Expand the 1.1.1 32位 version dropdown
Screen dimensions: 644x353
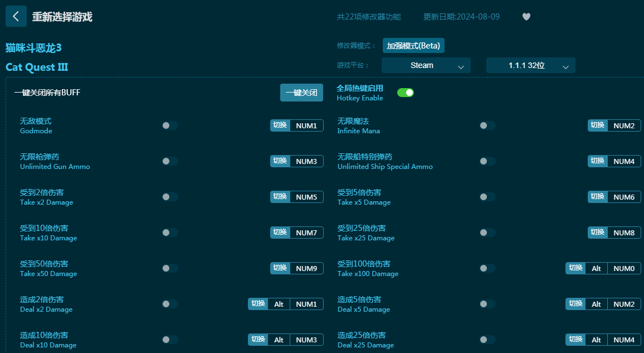click(530, 65)
